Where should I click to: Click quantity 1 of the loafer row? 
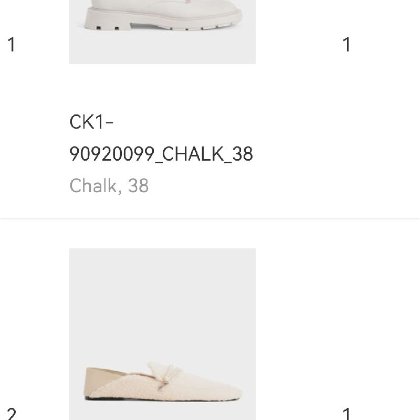[347, 414]
